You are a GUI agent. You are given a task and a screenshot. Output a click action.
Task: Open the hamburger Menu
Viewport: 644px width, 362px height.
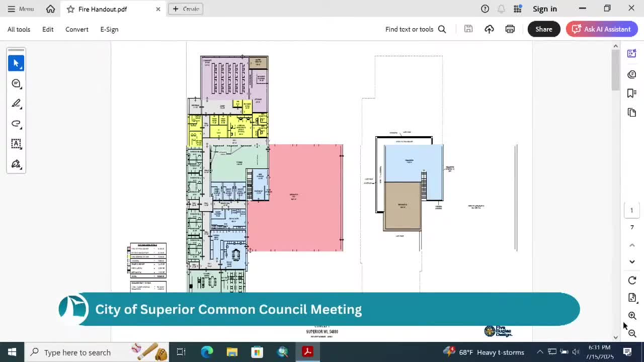pos(20,9)
